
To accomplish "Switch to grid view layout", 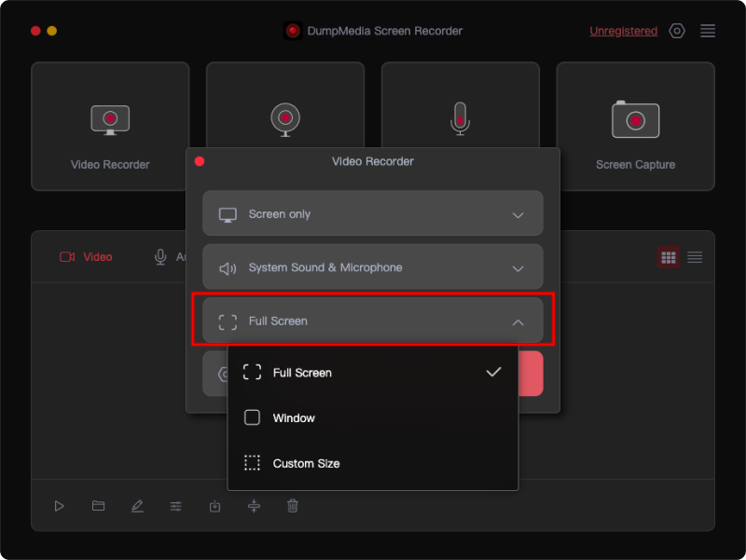I will click(668, 257).
